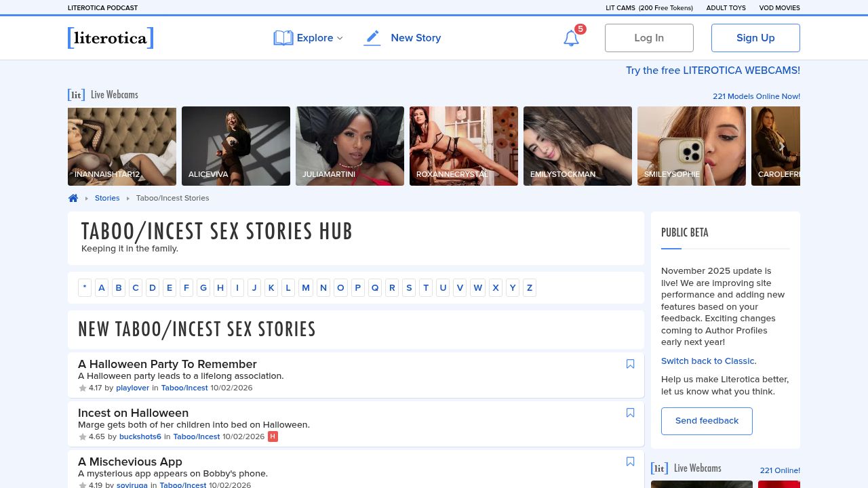
Task: Open the Literotica Podcast link
Action: (x=102, y=8)
